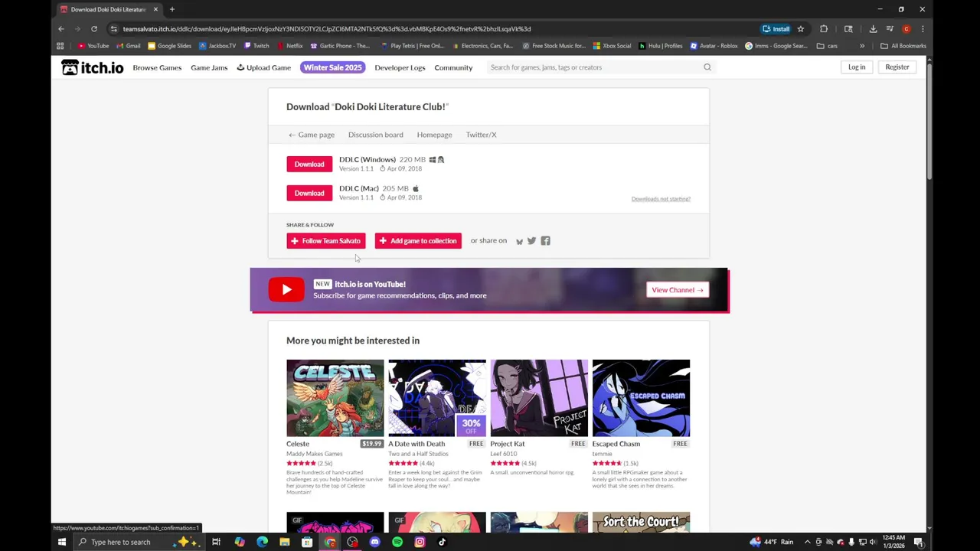Share on Facebook icon
Screen dimensions: 980x551
(545, 241)
